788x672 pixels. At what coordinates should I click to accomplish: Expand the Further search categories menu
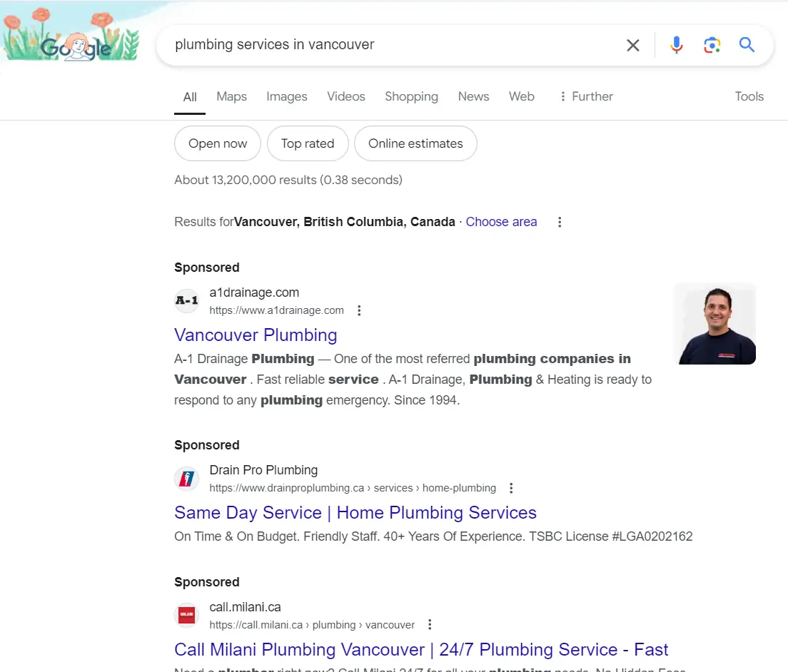click(587, 96)
